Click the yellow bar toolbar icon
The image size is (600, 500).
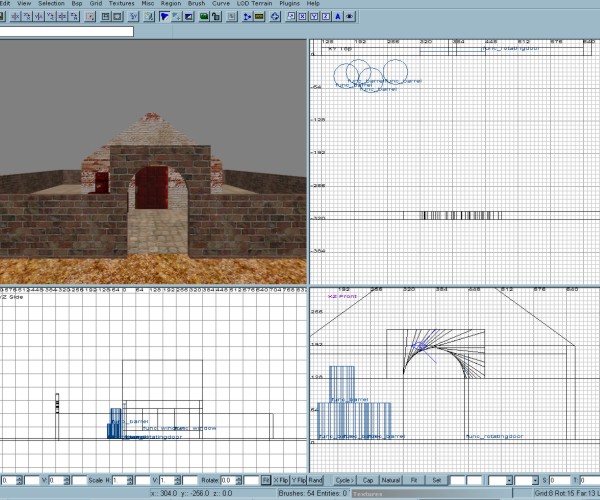click(259, 16)
